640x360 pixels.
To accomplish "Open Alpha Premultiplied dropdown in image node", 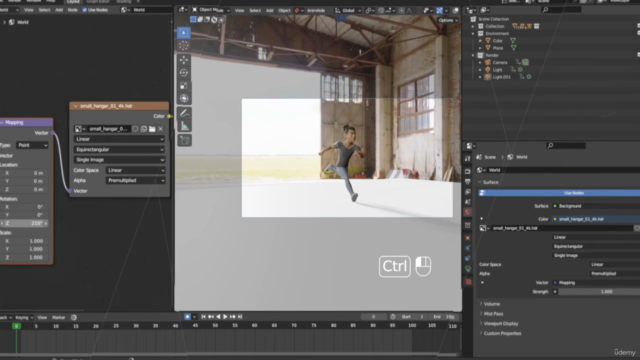I will (x=136, y=180).
